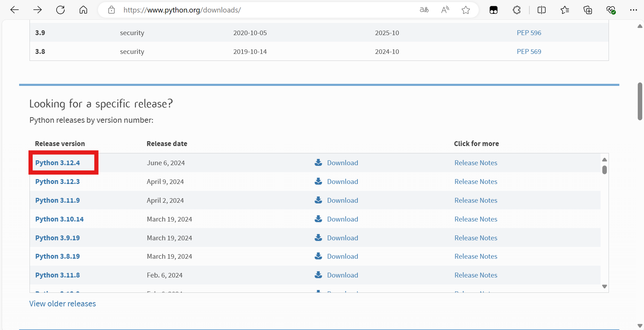
Task: Download Python 3.11.9 via Download link
Action: coord(342,200)
